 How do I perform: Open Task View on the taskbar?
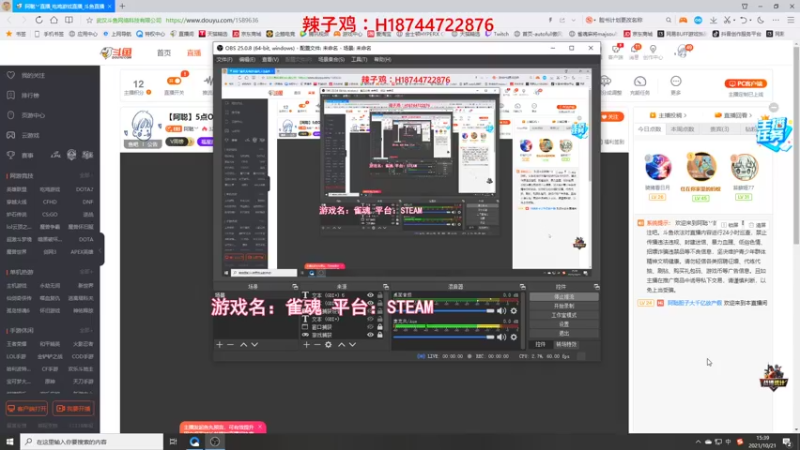pos(173,442)
